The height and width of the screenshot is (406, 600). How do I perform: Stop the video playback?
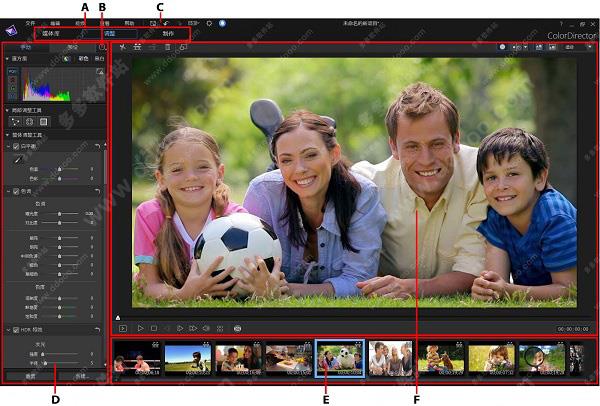click(x=154, y=328)
